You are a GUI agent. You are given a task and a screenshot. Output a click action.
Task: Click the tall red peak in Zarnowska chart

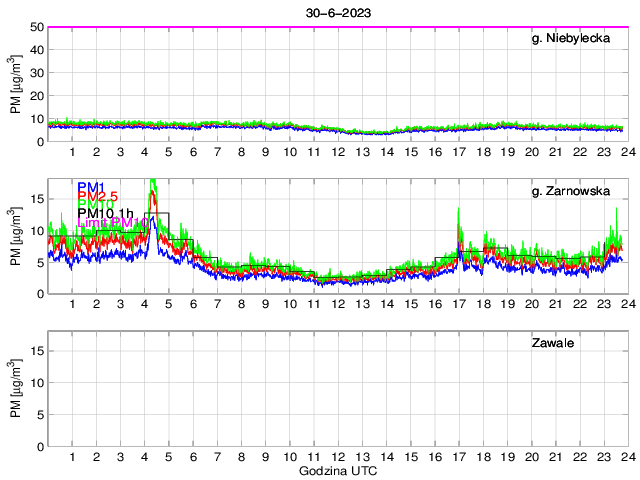point(153,194)
